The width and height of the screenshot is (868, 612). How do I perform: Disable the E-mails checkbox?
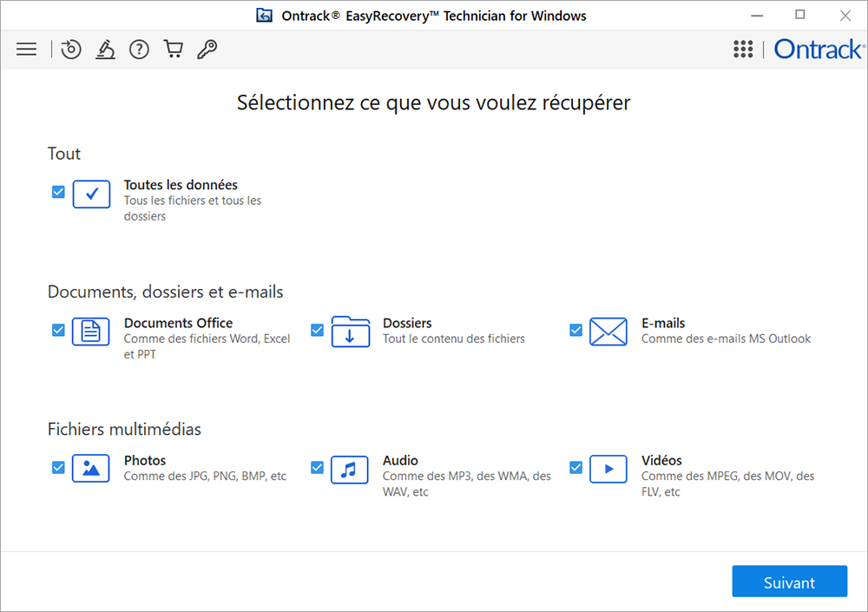(x=575, y=330)
